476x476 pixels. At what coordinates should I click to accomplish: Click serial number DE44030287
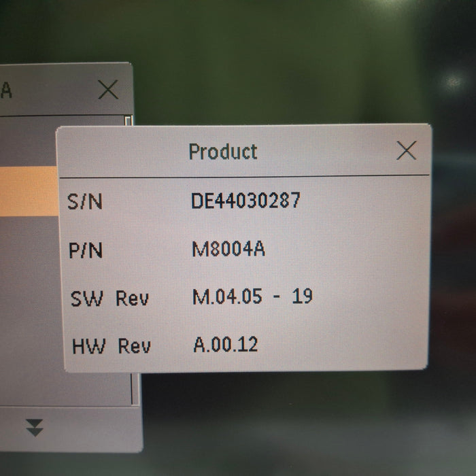[245, 201]
